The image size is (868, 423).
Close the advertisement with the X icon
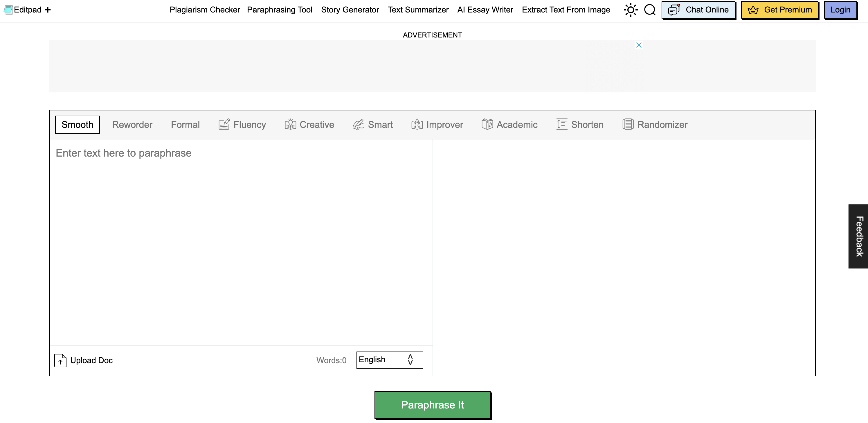coord(639,45)
